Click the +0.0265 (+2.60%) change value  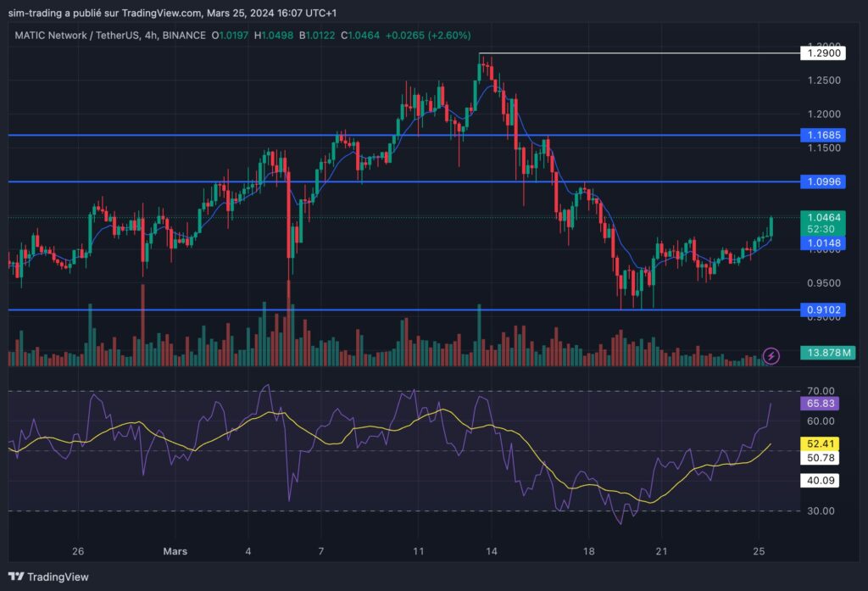(x=428, y=36)
